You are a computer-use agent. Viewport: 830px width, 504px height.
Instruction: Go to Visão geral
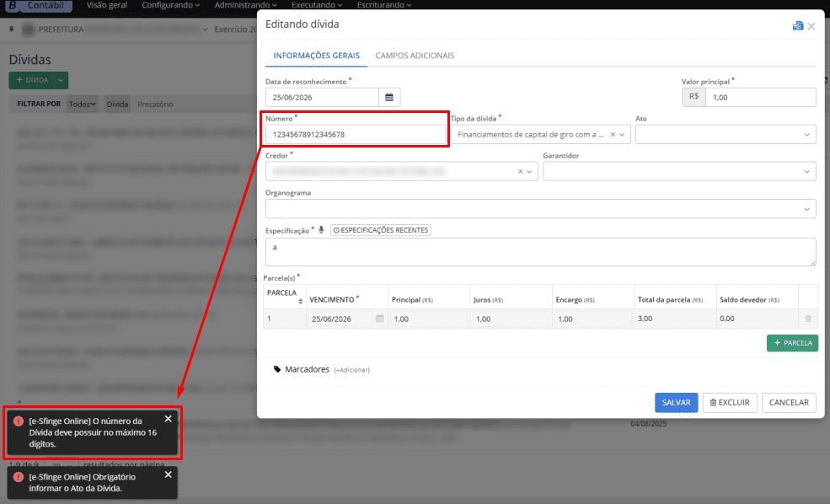click(107, 5)
